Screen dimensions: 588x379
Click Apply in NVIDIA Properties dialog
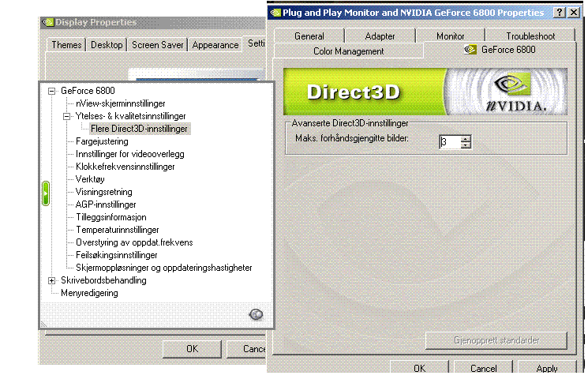tap(547, 368)
